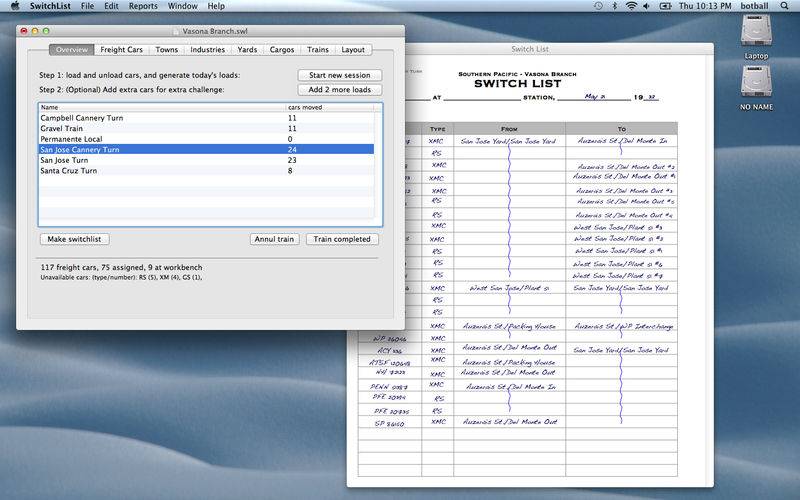Click the Make switchlist button

pos(74,239)
